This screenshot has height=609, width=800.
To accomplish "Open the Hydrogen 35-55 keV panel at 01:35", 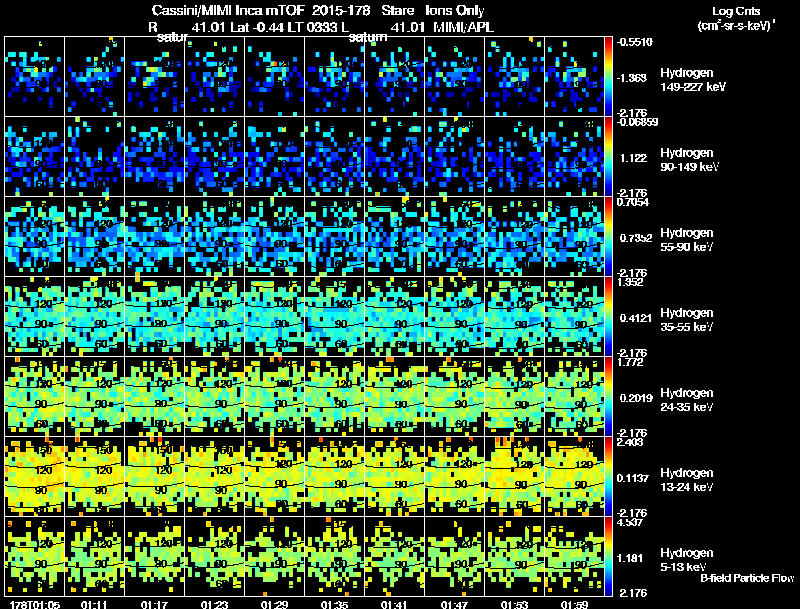I will point(334,317).
